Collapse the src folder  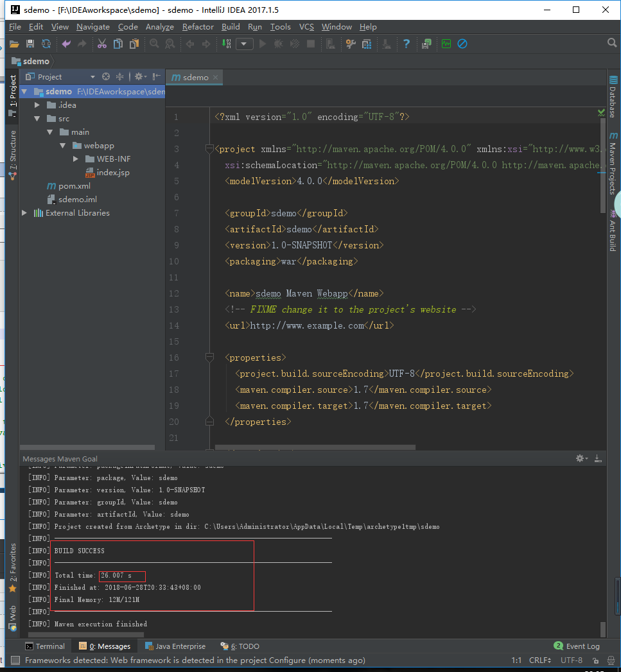coord(37,119)
